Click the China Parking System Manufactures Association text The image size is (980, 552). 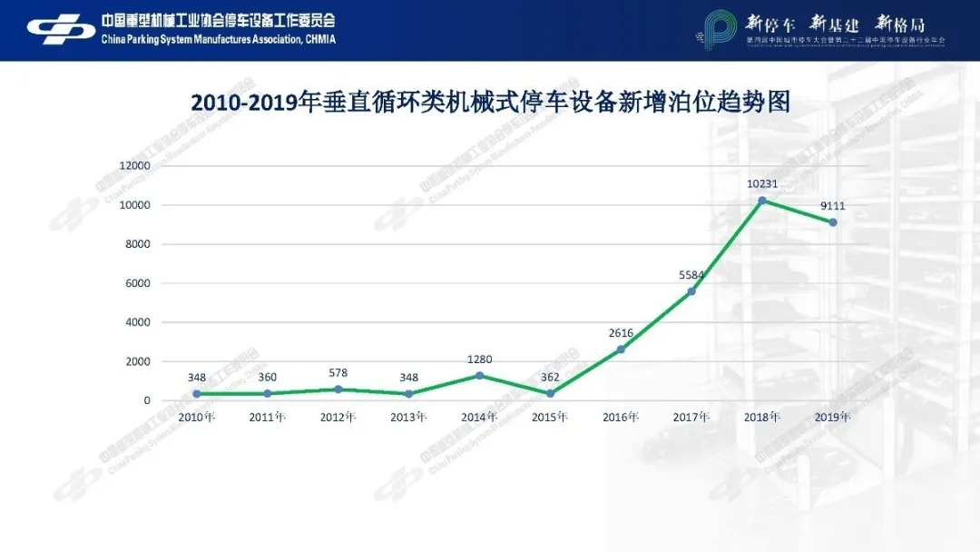coord(218,39)
